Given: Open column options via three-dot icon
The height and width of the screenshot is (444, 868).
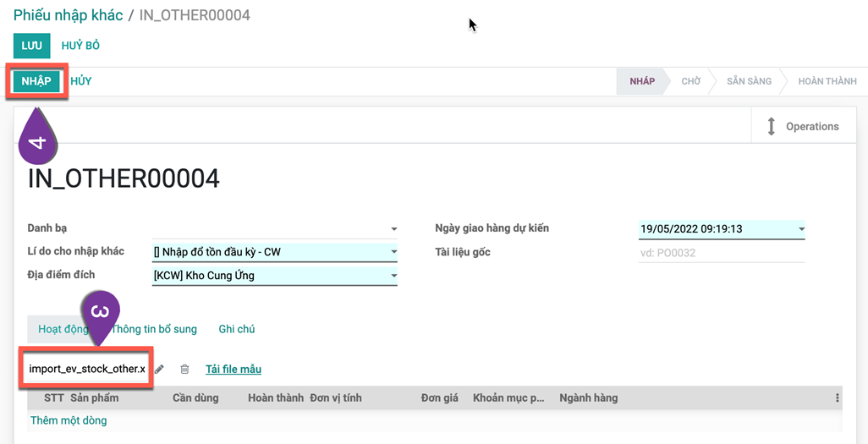Looking at the screenshot, I should tap(837, 398).
